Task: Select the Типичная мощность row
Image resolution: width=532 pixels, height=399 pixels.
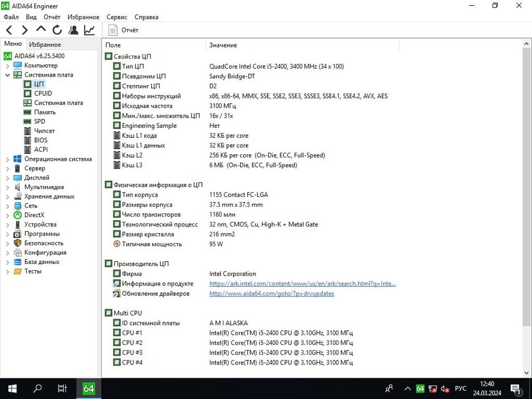Action: [251, 244]
